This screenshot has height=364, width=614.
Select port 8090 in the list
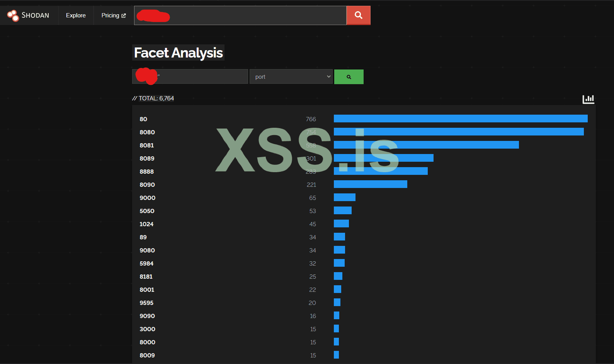[147, 185]
